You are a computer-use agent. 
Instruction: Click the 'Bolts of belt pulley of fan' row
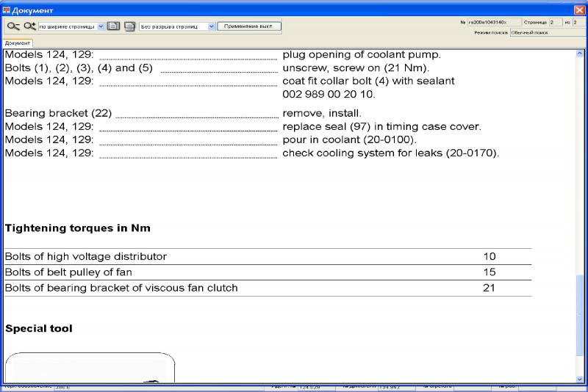[68, 272]
